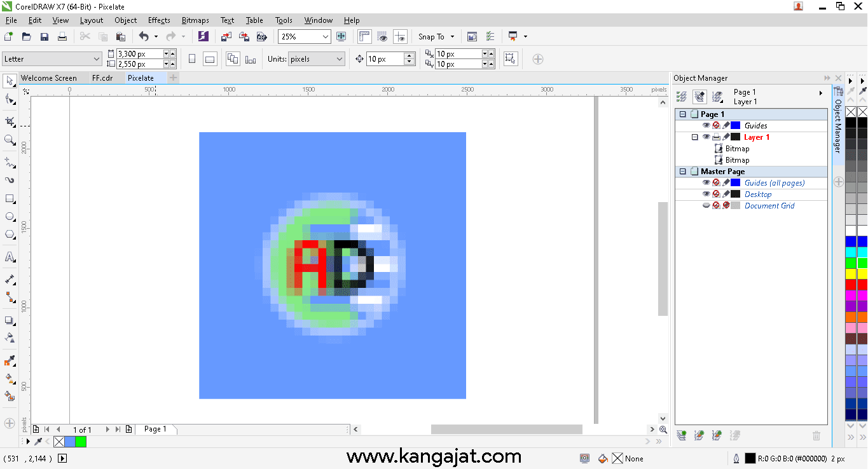Viewport: 868px width, 469px height.
Task: Select the Shape tool in toolbox
Action: click(x=10, y=100)
